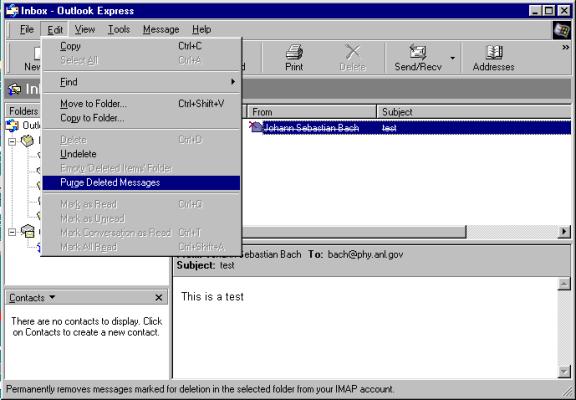The image size is (576, 400).
Task: Click the Subject line in preview header
Action: pos(205,265)
